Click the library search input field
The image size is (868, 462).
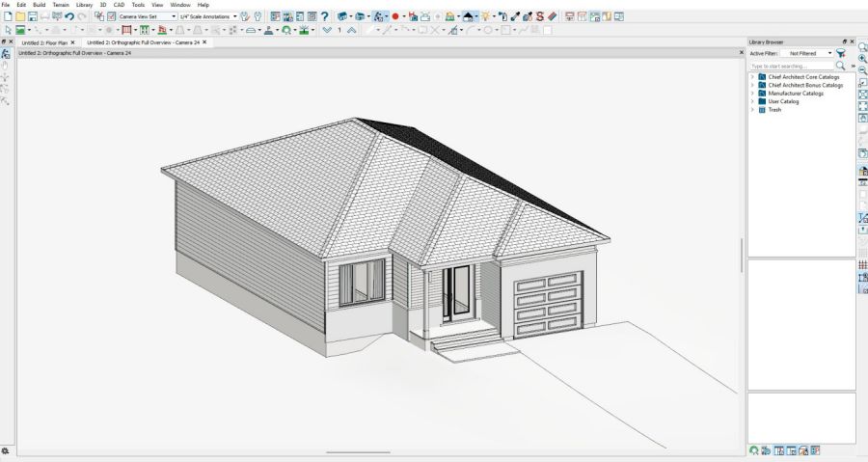click(x=791, y=66)
